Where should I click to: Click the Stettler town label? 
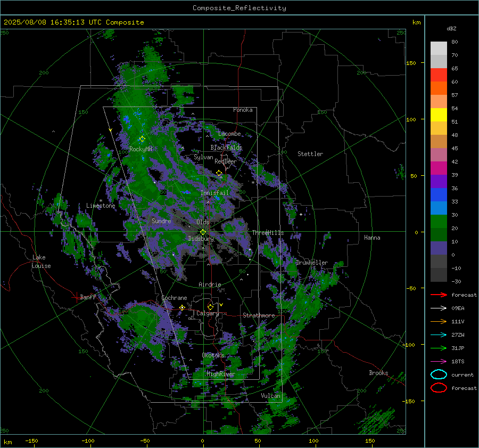click(310, 154)
